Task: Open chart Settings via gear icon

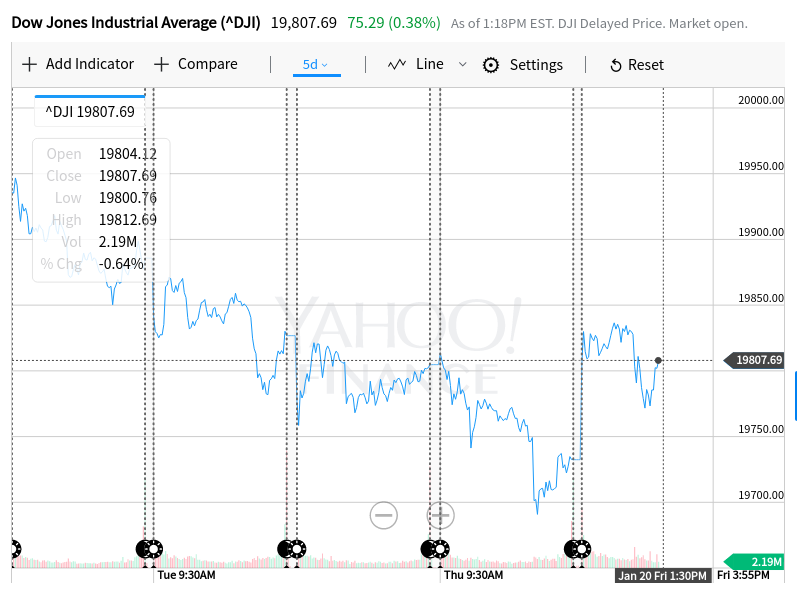Action: 491,65
